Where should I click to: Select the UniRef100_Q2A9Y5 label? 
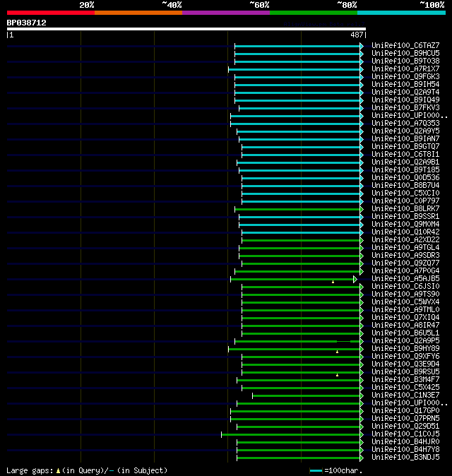tap(405, 131)
